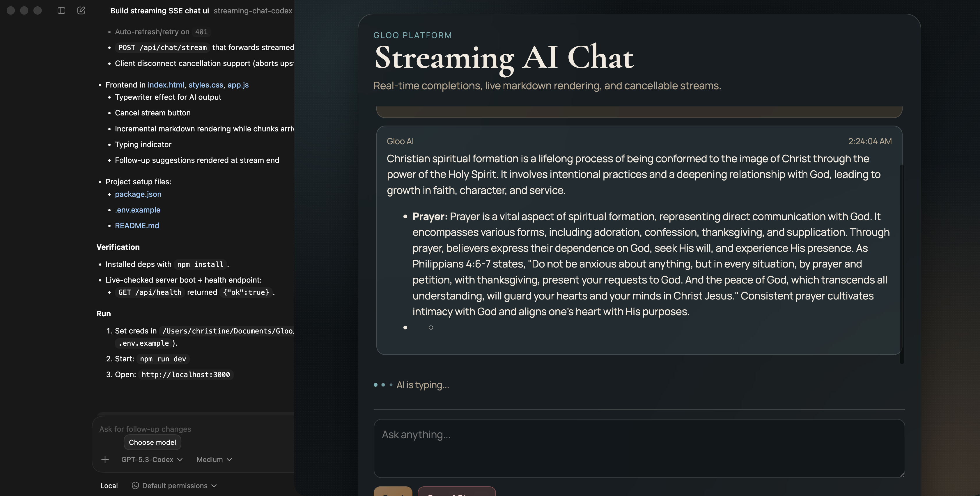The image size is (980, 496).
Task: Click the plus icon in the composer
Action: [105, 459]
